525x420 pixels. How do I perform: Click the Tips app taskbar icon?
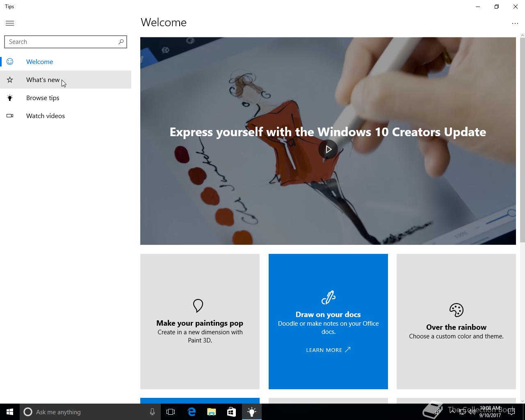pos(252,412)
